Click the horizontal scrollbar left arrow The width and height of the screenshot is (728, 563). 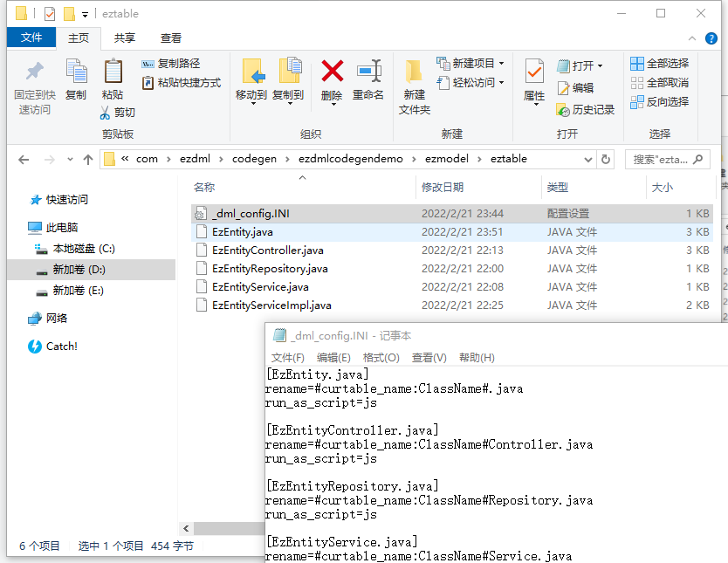point(186,529)
